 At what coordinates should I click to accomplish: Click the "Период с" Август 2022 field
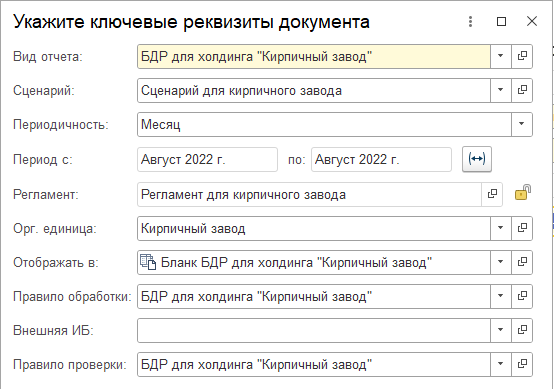(207, 160)
